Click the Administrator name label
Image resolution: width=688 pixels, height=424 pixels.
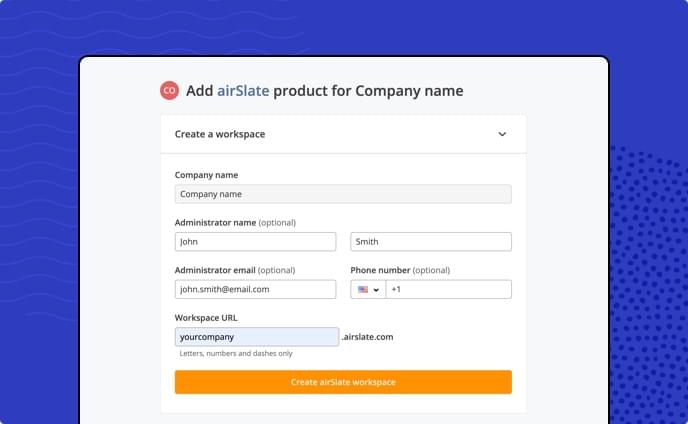[x=215, y=223]
